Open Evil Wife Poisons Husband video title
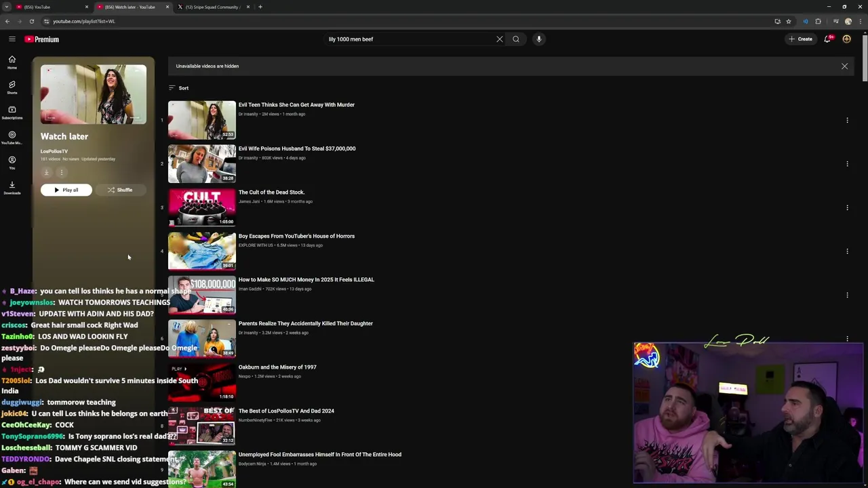The width and height of the screenshot is (868, 488). coord(297,148)
